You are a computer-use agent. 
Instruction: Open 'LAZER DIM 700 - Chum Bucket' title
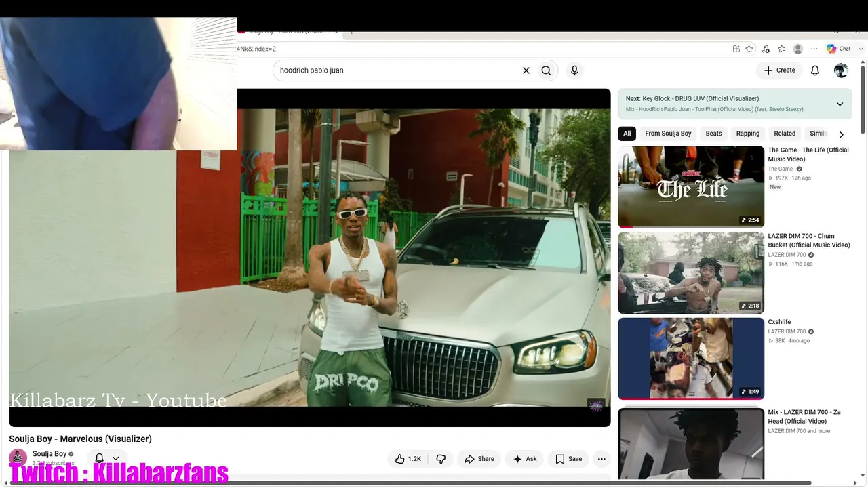(x=809, y=241)
